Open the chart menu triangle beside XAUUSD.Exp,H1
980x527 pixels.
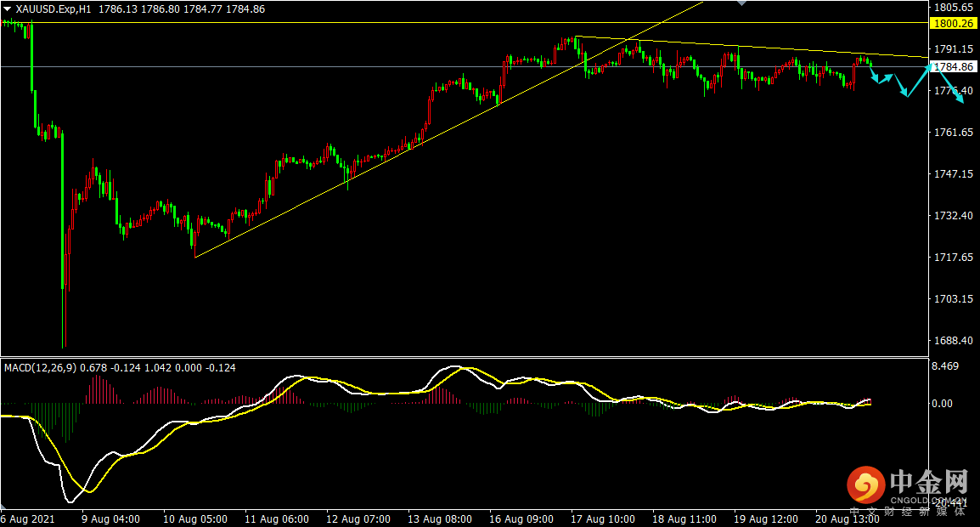click(x=8, y=9)
